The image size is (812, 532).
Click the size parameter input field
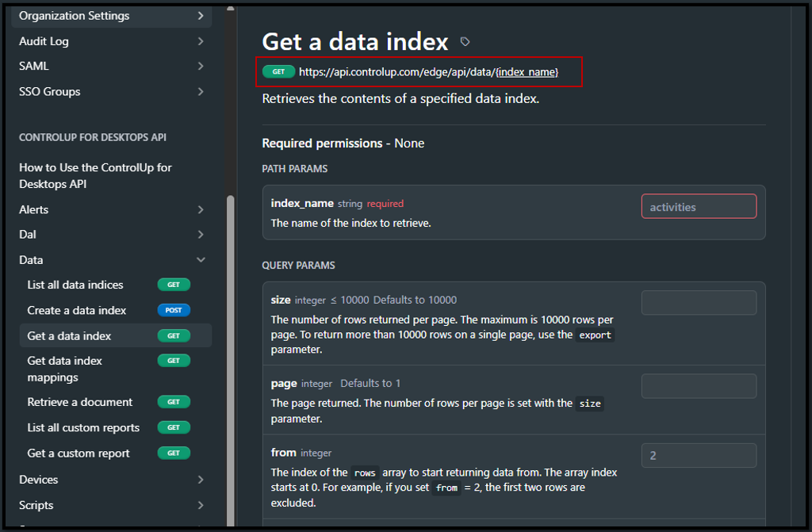[x=699, y=303]
